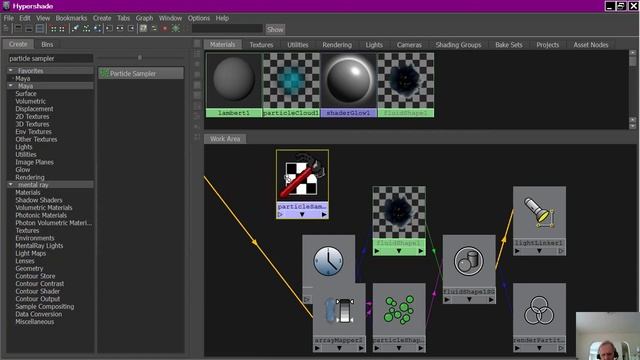Collapse the Maya tree section
The image size is (640, 360).
(11, 86)
